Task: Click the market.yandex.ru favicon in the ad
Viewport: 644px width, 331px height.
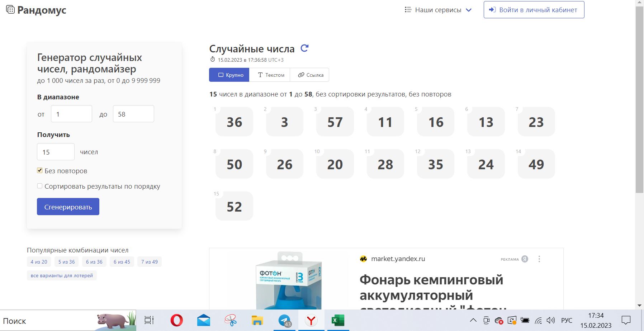Action: (363, 259)
